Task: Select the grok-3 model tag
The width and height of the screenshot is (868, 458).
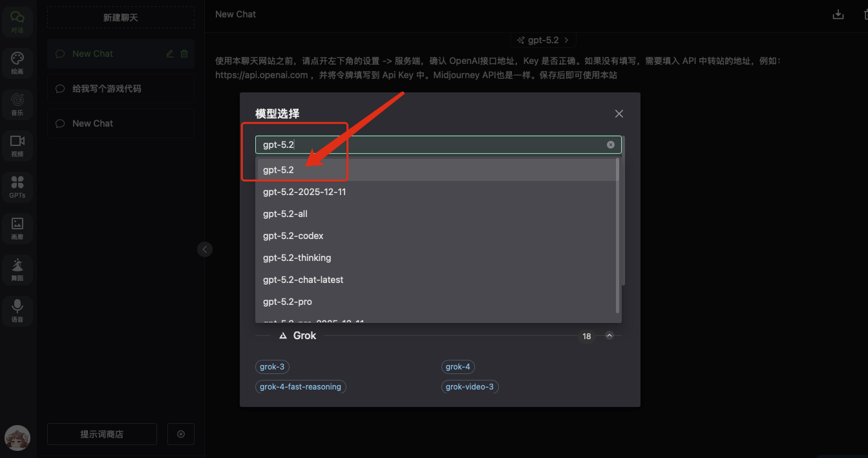Action: [x=272, y=367]
